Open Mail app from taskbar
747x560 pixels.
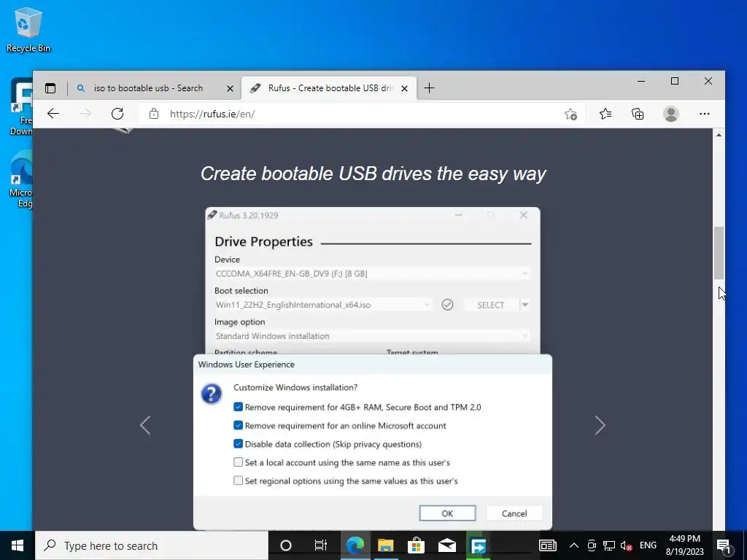[x=447, y=545]
